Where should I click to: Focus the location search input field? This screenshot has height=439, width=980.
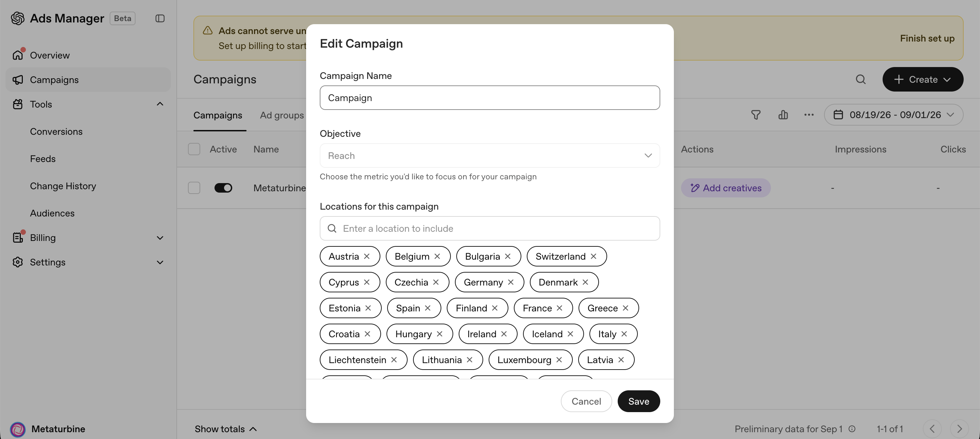tap(490, 228)
